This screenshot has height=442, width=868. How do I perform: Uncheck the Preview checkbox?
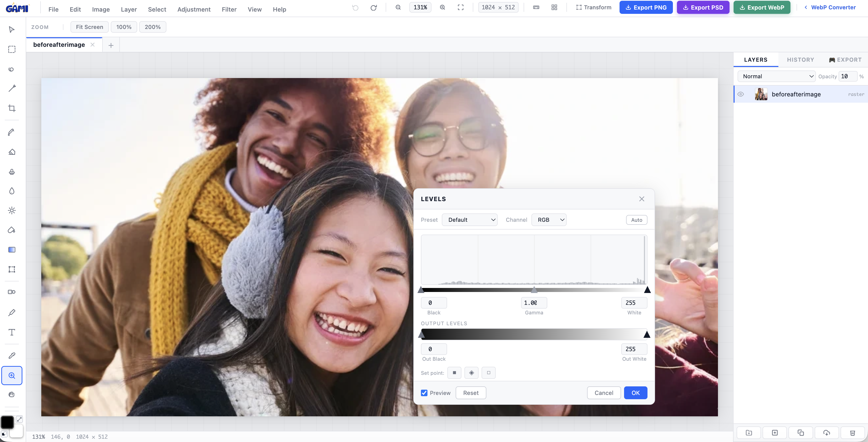pos(424,393)
